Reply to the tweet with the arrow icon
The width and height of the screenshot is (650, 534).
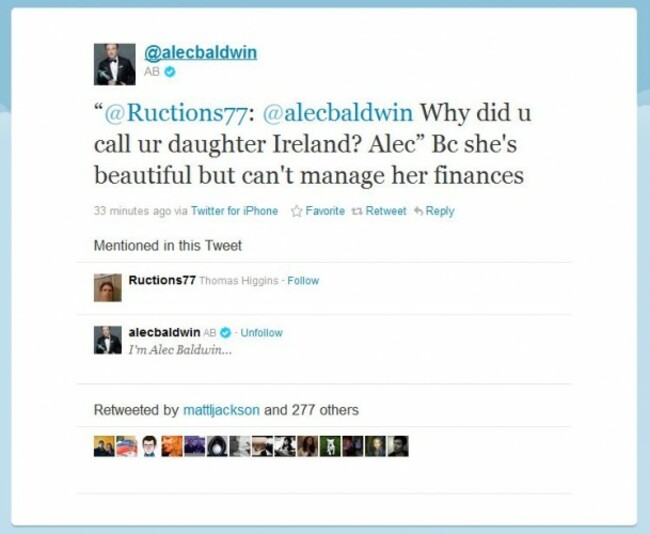tap(419, 211)
